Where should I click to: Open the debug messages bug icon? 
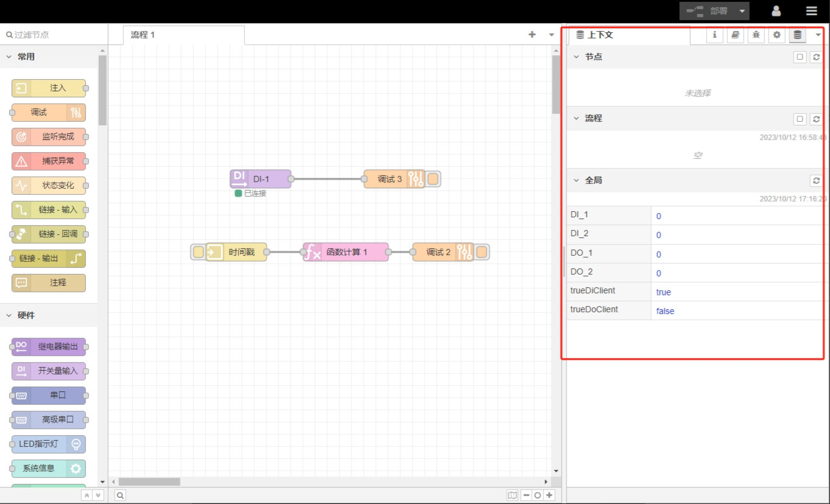tap(756, 35)
